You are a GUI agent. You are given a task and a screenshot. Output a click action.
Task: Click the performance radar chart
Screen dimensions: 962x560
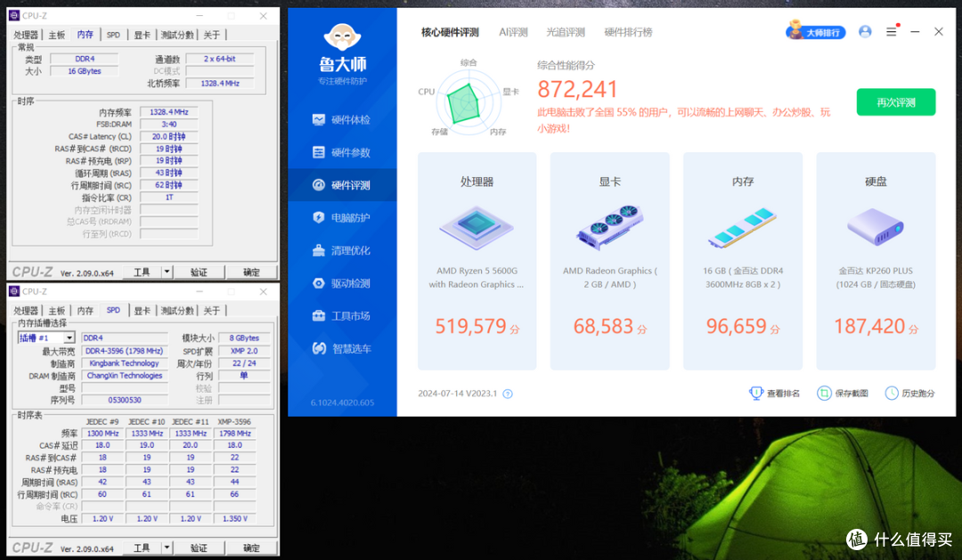point(469,101)
